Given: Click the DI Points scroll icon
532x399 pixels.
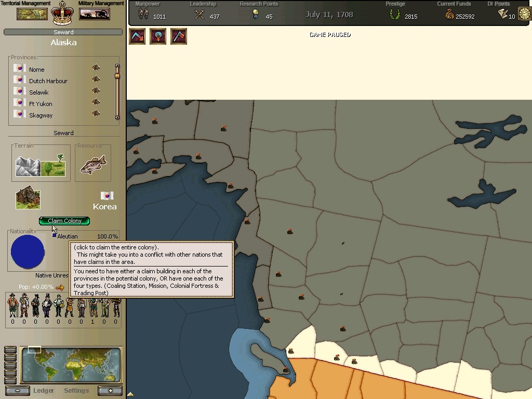Looking at the screenshot, I should click(503, 14).
